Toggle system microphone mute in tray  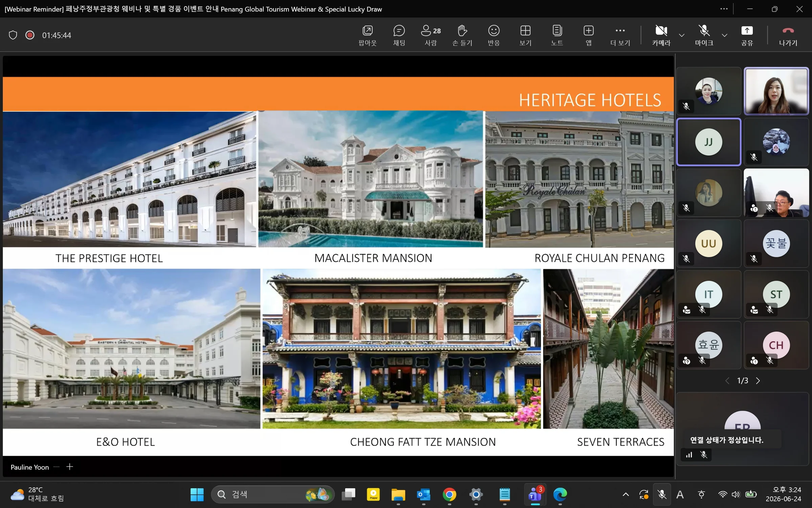coord(662,495)
